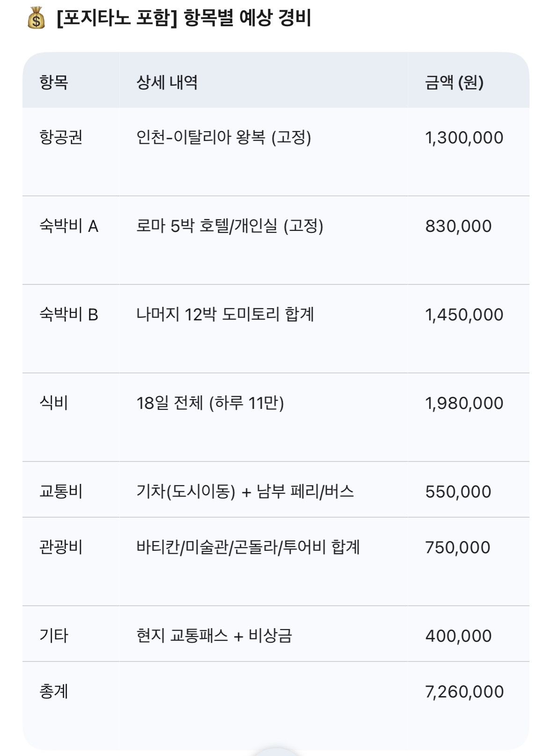The width and height of the screenshot is (552, 756).
Task: Click the 교통비 row label
Action: pos(61,492)
